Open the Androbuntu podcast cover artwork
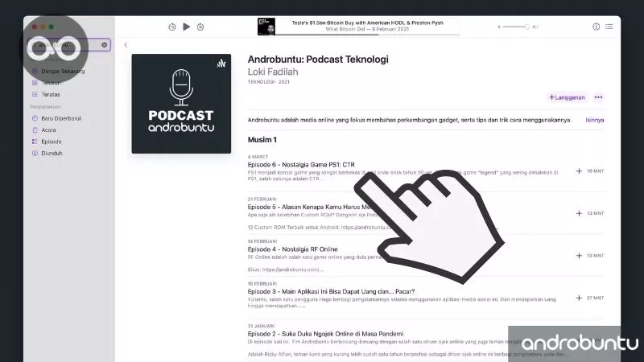Image resolution: width=644 pixels, height=362 pixels. [181, 104]
